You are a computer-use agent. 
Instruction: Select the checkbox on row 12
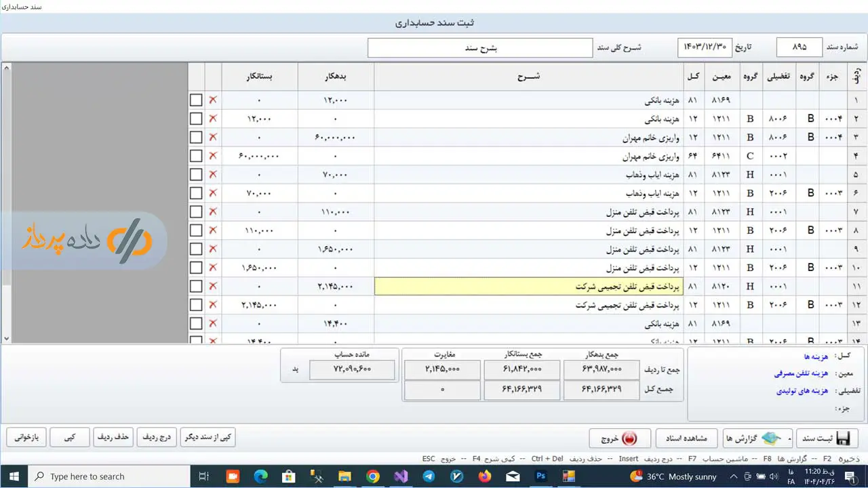pyautogui.click(x=196, y=305)
